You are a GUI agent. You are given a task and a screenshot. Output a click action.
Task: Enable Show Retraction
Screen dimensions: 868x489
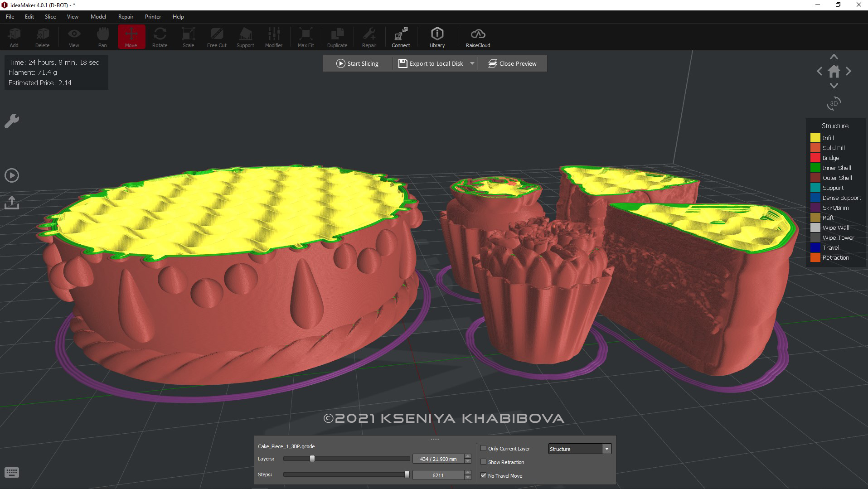[x=484, y=462]
